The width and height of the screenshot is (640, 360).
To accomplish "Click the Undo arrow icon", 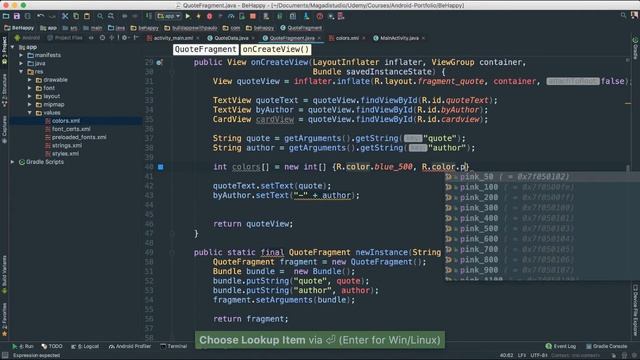I will 40,16.
